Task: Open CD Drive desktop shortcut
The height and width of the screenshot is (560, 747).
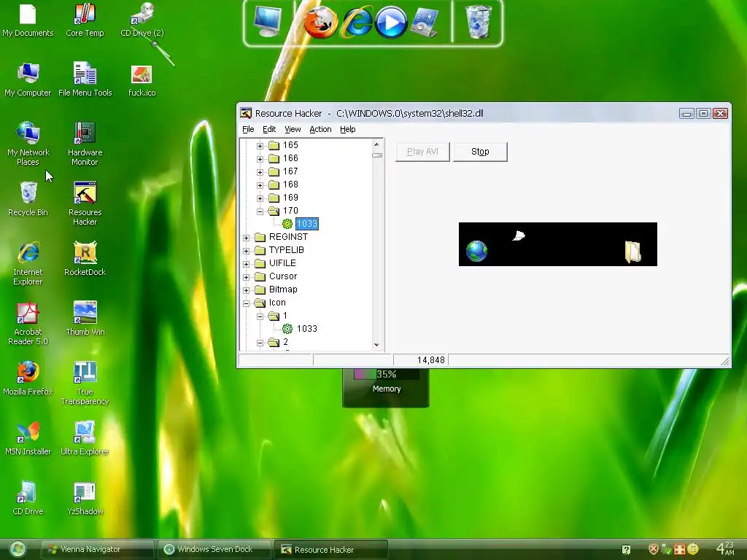Action: pos(28,499)
